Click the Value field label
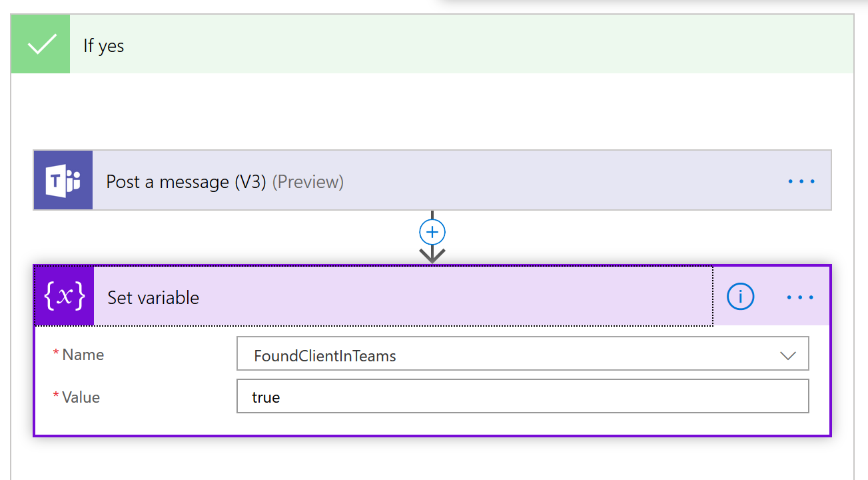The image size is (868, 480). (81, 397)
